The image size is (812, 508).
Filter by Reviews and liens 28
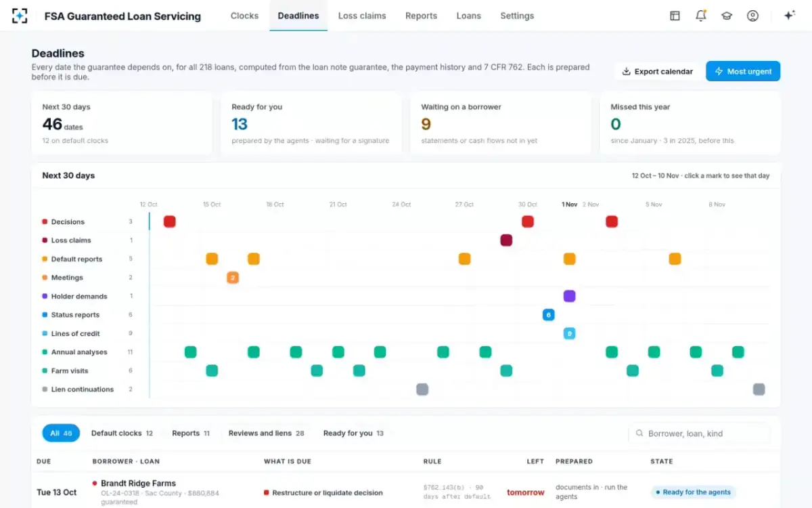(x=266, y=433)
